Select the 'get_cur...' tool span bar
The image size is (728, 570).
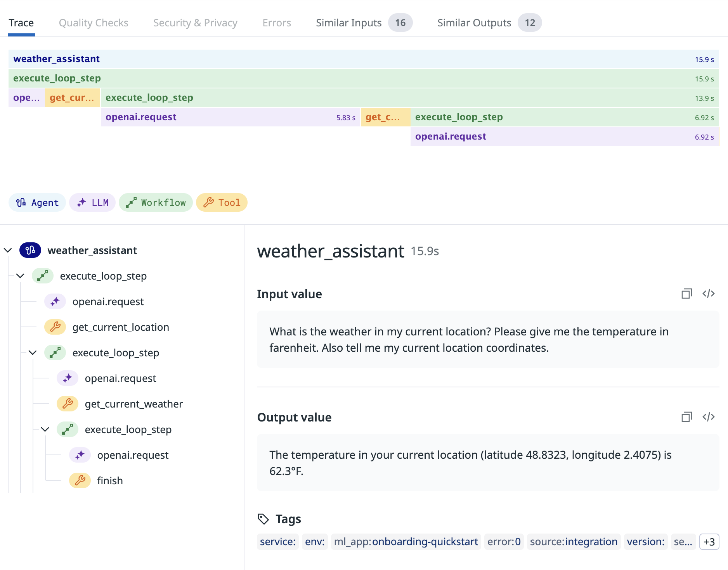click(x=73, y=98)
